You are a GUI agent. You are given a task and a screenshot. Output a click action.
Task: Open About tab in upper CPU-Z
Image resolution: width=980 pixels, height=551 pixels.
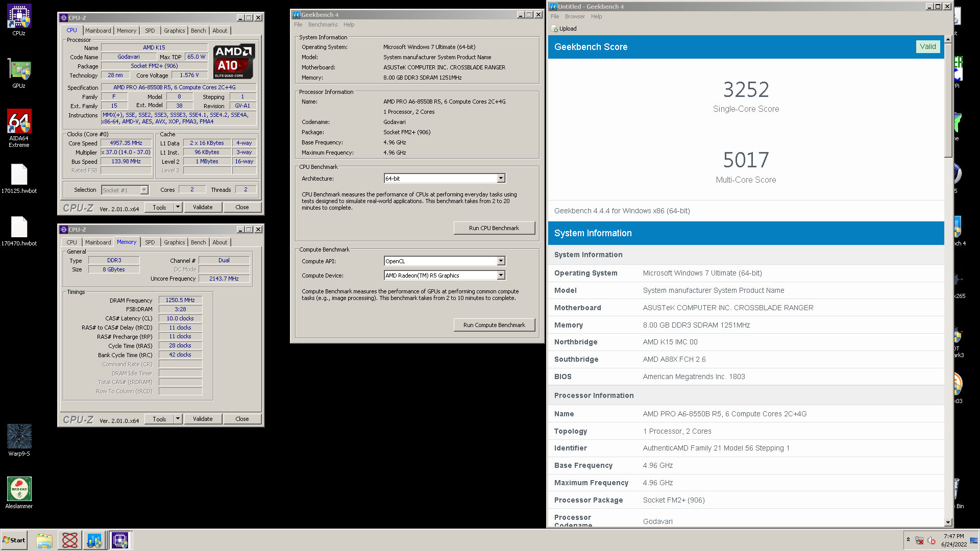coord(220,31)
